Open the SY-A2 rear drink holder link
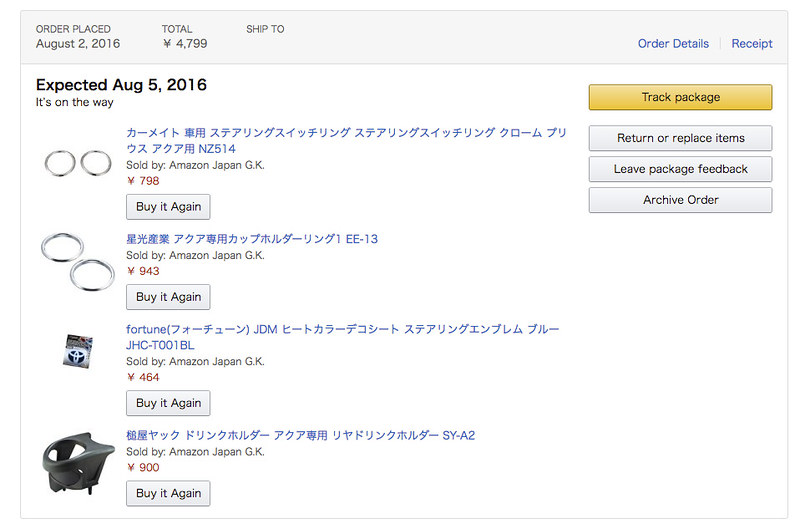Screen dimensions: 800x529 (x=300, y=435)
